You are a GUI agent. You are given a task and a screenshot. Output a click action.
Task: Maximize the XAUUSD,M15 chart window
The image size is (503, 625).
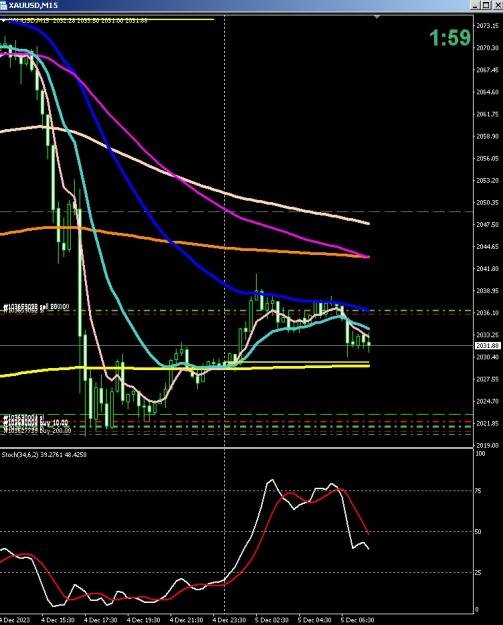coord(486,5)
